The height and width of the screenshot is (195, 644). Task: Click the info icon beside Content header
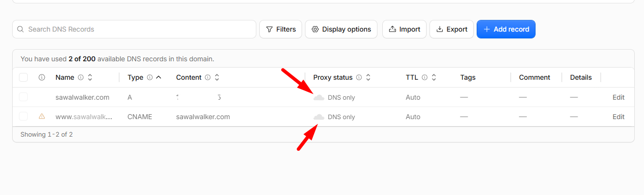tap(208, 77)
